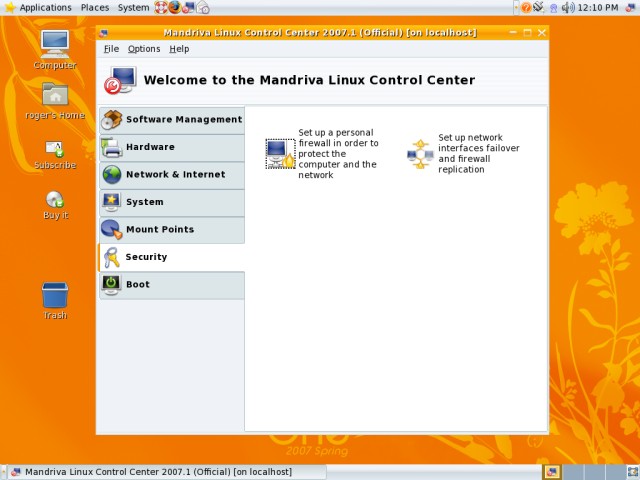Click the volume speaker icon in the tray
The height and width of the screenshot is (480, 640).
coord(567,8)
